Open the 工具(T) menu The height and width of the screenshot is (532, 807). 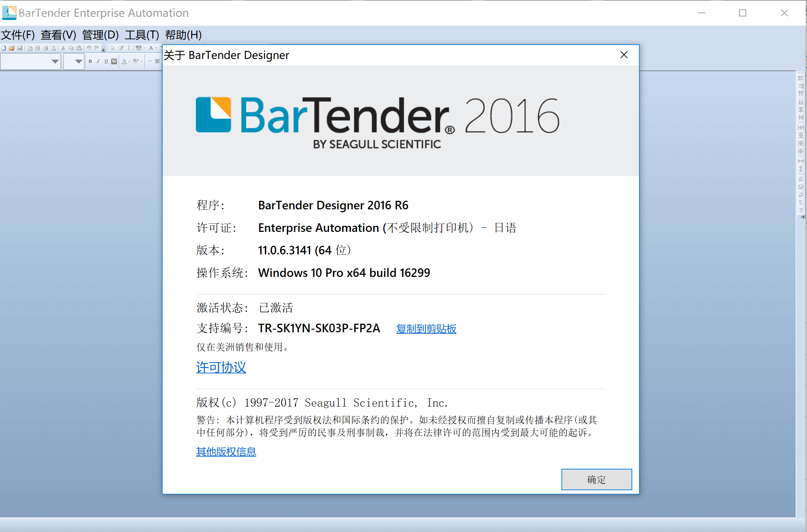pyautogui.click(x=142, y=35)
